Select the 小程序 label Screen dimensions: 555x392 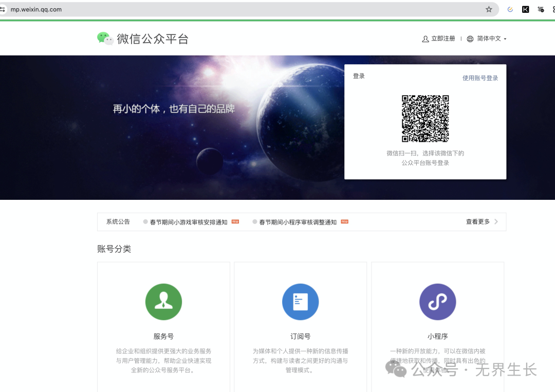click(437, 337)
